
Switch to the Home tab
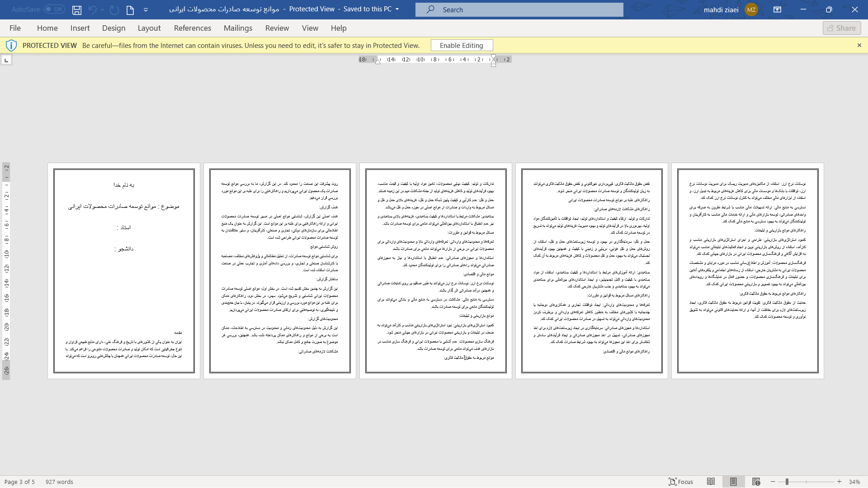pos(47,28)
